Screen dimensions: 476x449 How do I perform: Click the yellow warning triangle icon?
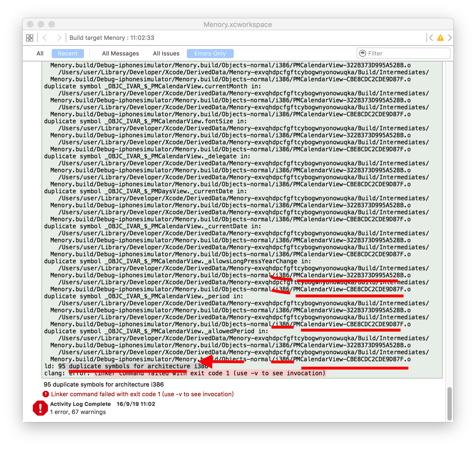tap(440, 38)
